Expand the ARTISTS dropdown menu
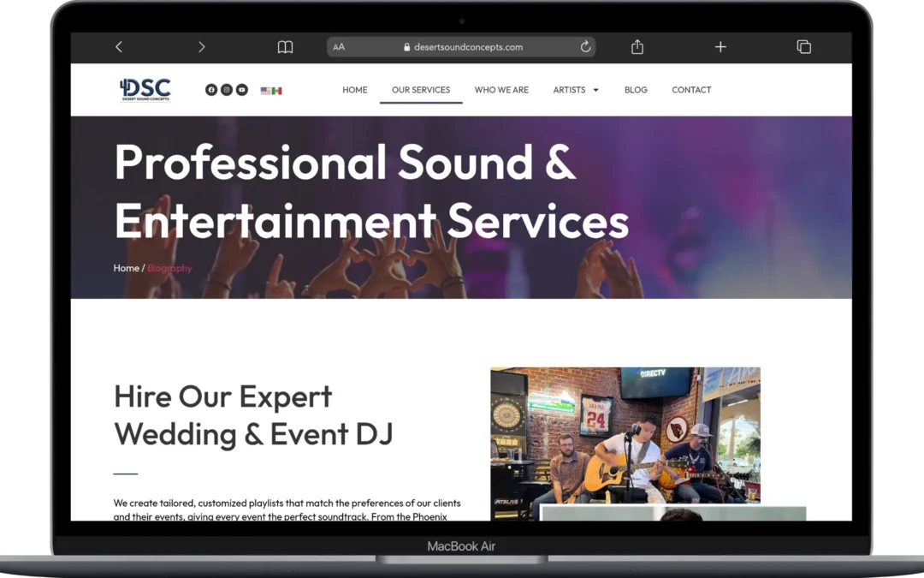The image size is (924, 578). pyautogui.click(x=576, y=90)
